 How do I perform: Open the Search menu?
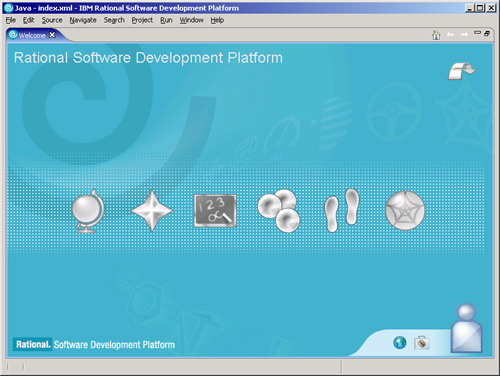click(x=114, y=20)
